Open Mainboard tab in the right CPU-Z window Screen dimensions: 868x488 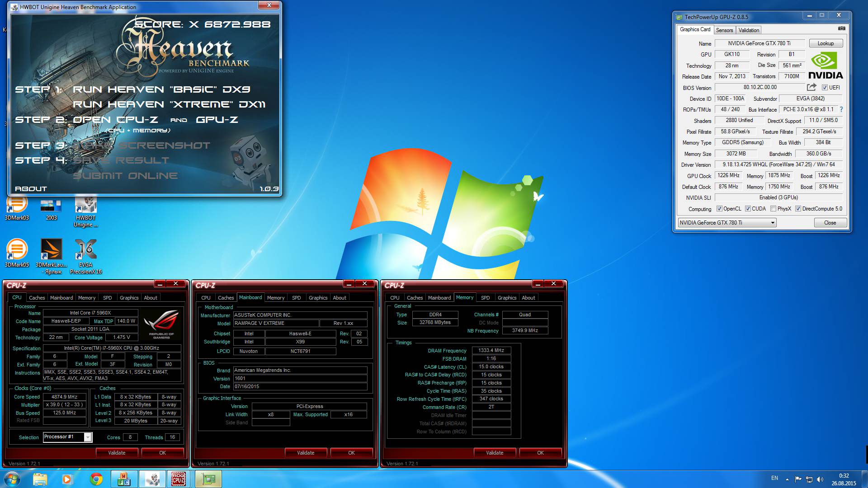click(439, 298)
